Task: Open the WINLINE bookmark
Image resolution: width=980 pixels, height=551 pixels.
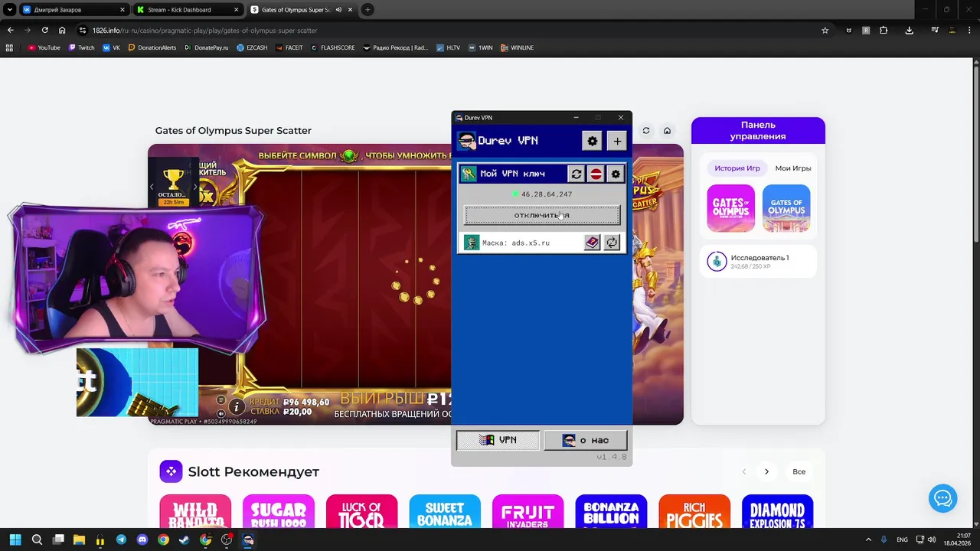Action: [x=517, y=47]
